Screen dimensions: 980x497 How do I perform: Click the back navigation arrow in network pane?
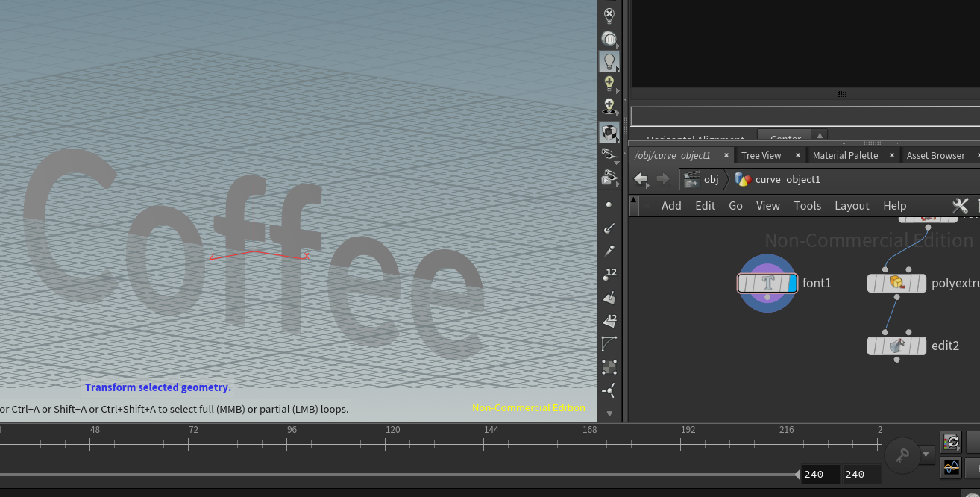(x=640, y=179)
